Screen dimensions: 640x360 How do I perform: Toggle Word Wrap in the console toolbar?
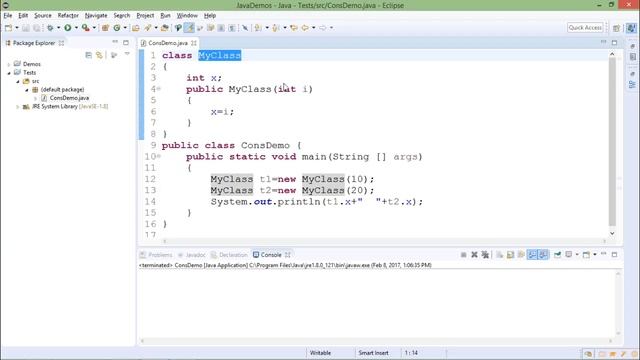click(x=521, y=255)
